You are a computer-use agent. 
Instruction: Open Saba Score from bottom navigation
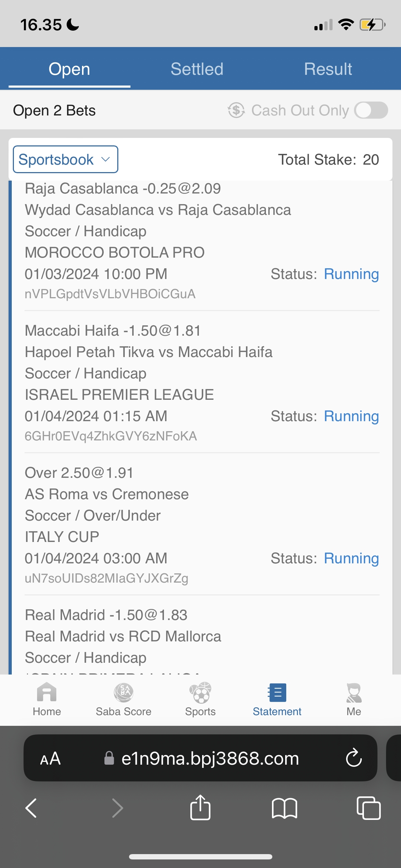click(123, 693)
